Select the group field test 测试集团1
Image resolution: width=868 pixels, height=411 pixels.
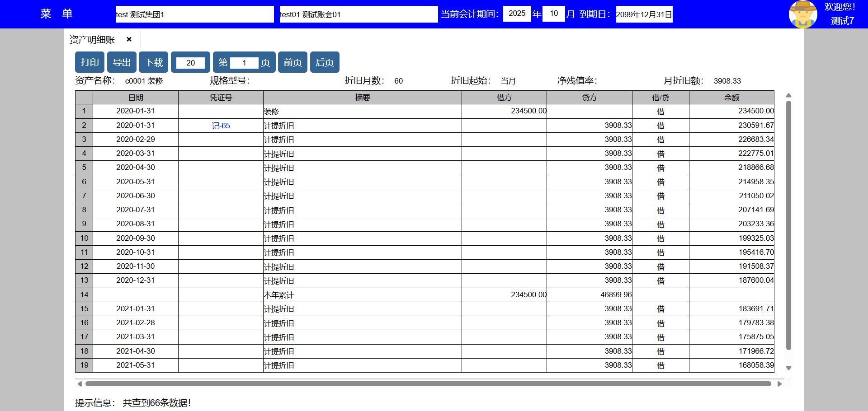(x=194, y=14)
